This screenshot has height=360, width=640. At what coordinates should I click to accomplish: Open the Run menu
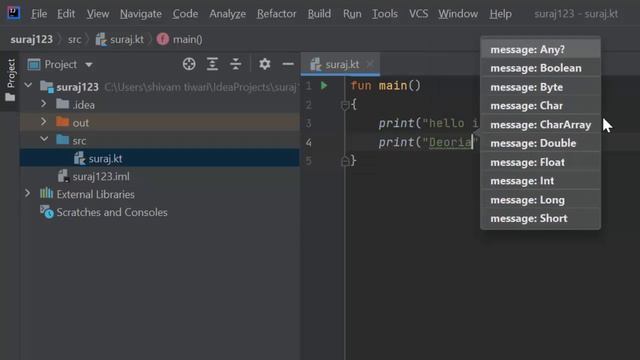point(352,14)
